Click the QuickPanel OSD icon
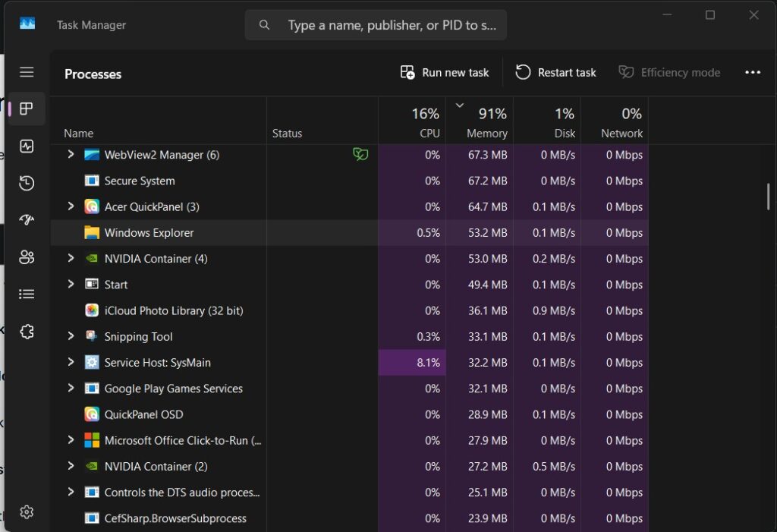This screenshot has width=777, height=532. tap(92, 414)
